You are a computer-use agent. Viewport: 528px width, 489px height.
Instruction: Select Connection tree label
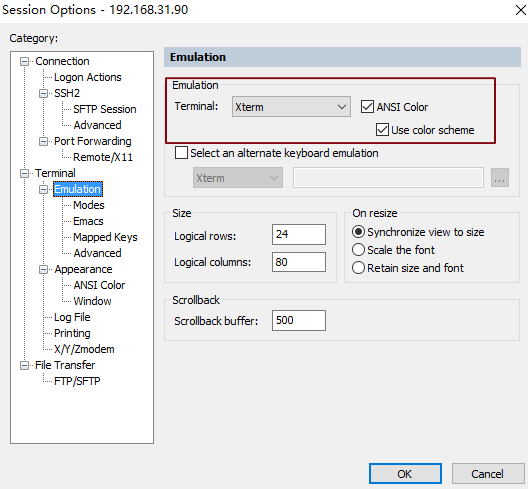pyautogui.click(x=62, y=61)
